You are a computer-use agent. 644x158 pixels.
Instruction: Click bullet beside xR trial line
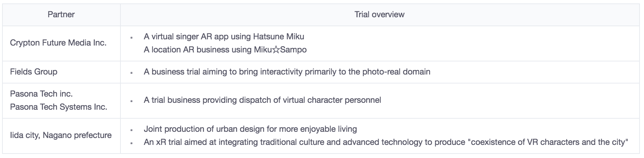[132, 143]
